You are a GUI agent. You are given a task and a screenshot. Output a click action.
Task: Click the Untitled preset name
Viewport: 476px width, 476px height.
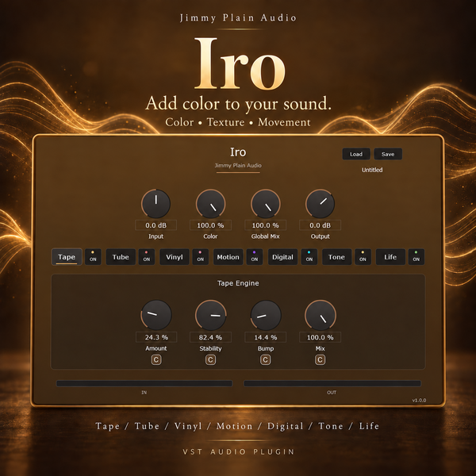click(372, 170)
